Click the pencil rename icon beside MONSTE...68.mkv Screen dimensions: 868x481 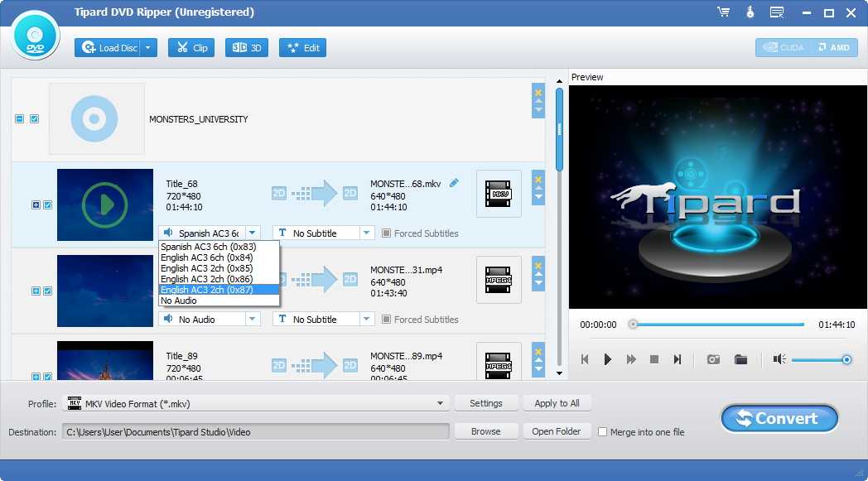pyautogui.click(x=454, y=183)
